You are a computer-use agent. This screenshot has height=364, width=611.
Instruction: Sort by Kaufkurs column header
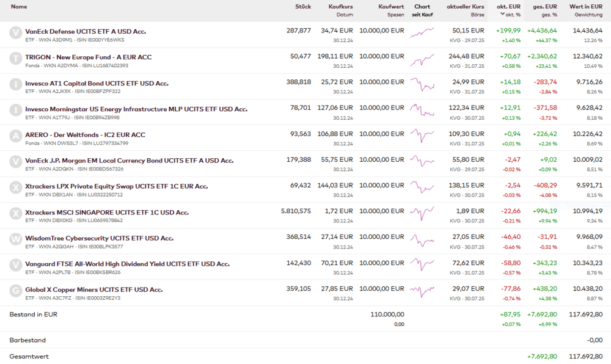click(x=340, y=7)
